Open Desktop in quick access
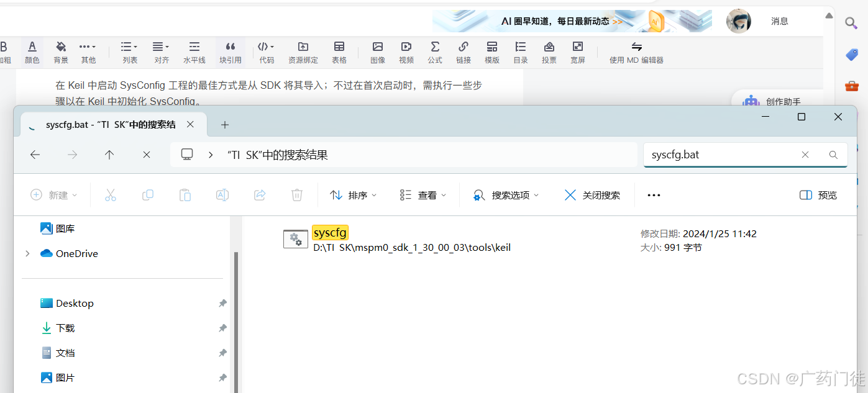This screenshot has height=393, width=868. point(67,303)
